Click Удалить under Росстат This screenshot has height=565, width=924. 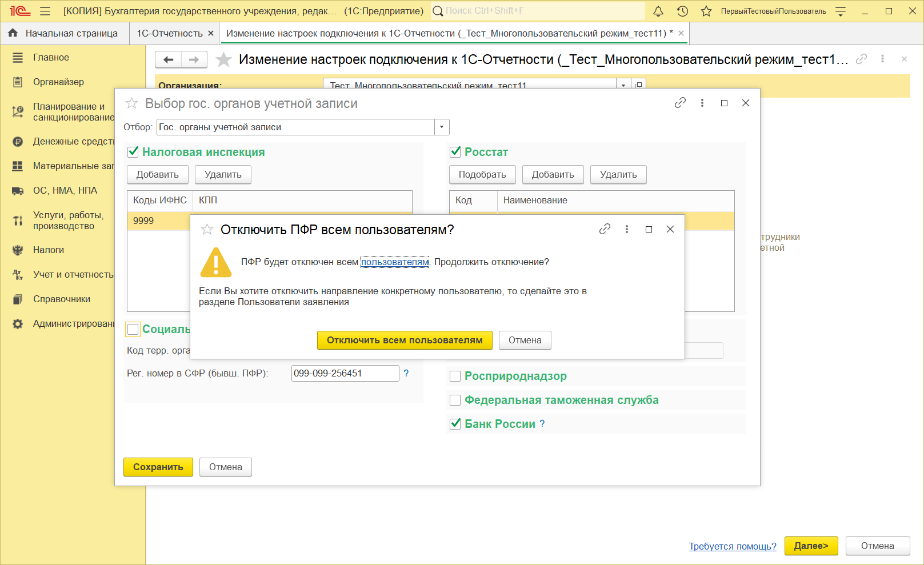tap(618, 174)
